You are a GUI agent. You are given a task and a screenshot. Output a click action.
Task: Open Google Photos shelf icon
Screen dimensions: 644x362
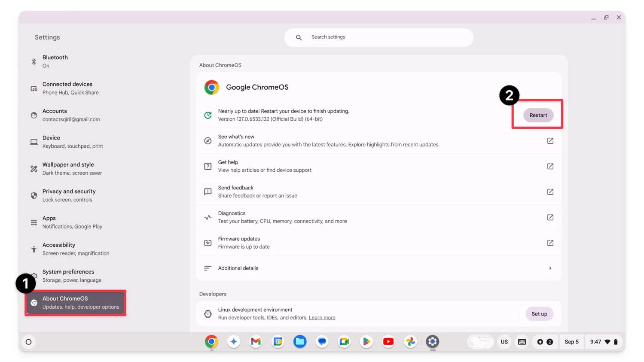(x=410, y=341)
